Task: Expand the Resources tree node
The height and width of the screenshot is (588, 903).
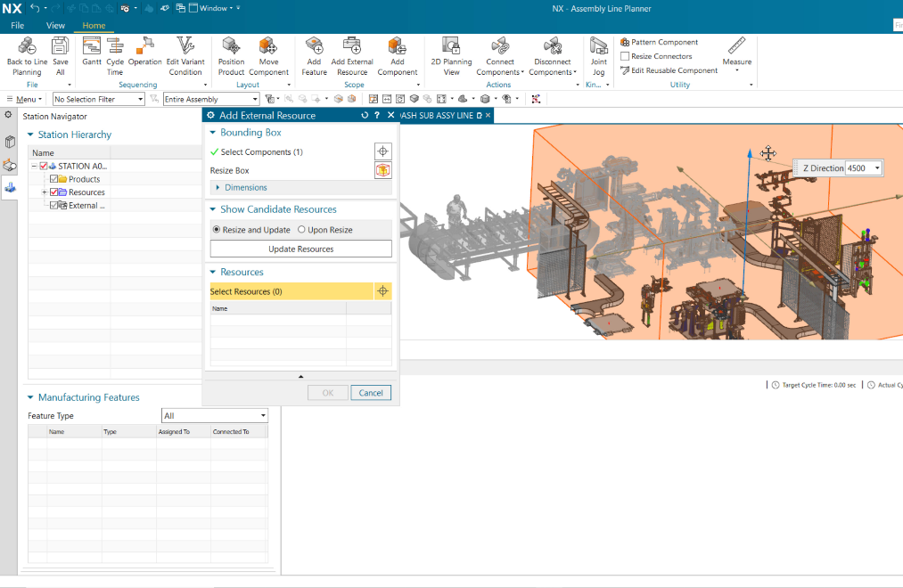Action: click(x=45, y=192)
